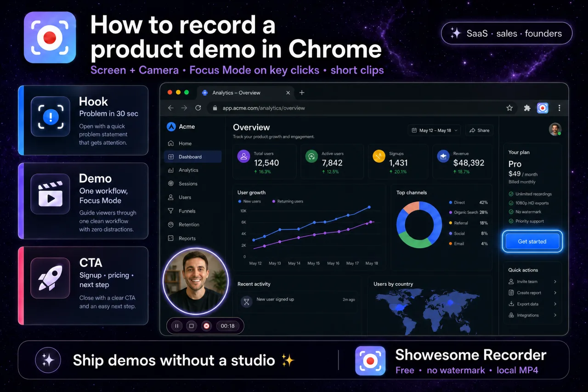This screenshot has width=588, height=392.
Task: Stop the recording with the square button
Action: pyautogui.click(x=192, y=326)
